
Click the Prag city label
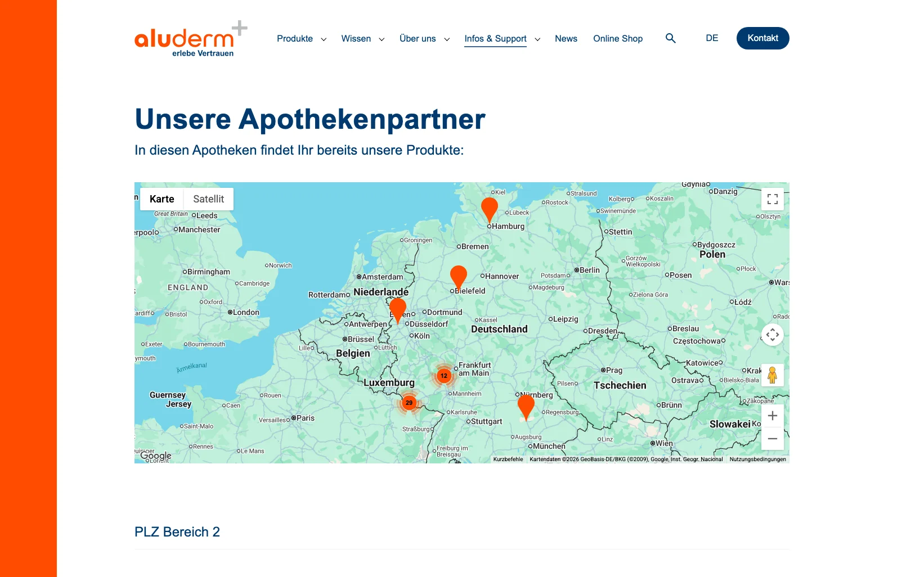(614, 370)
